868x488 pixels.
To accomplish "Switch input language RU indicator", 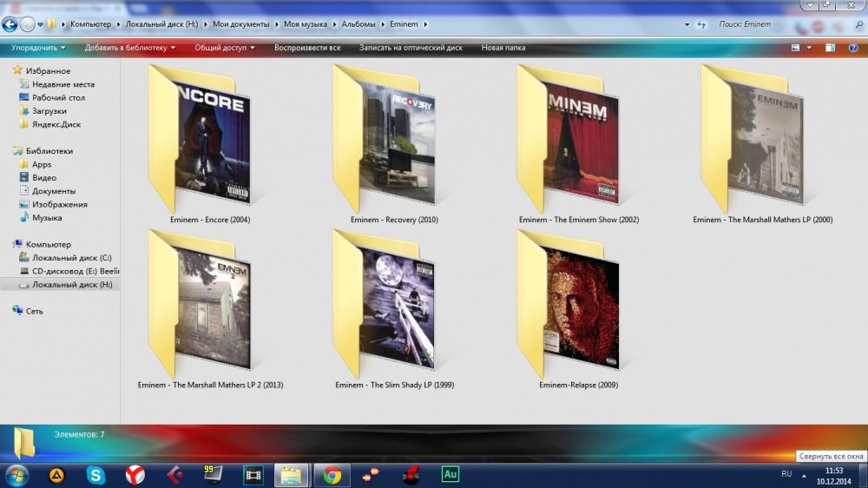I will (786, 474).
